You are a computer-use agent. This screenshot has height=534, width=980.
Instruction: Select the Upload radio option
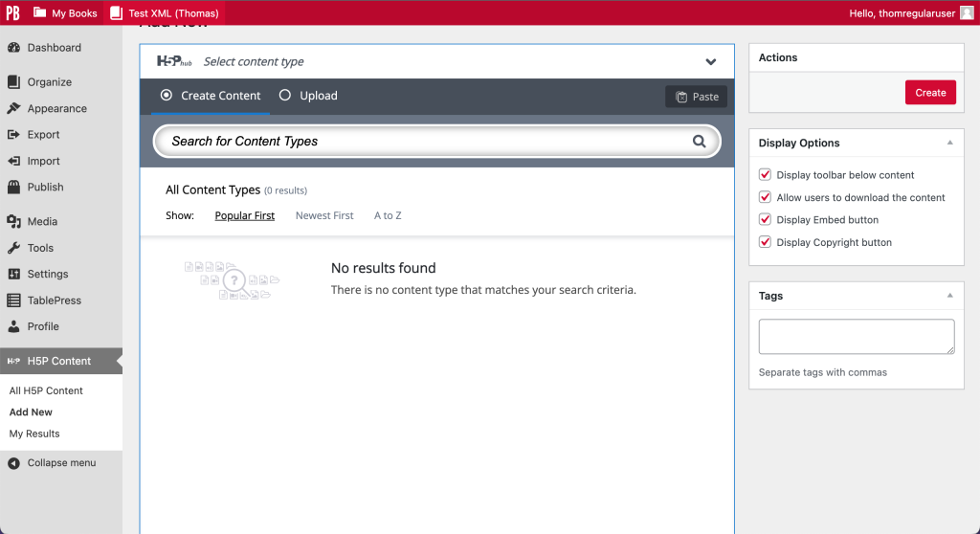(285, 96)
